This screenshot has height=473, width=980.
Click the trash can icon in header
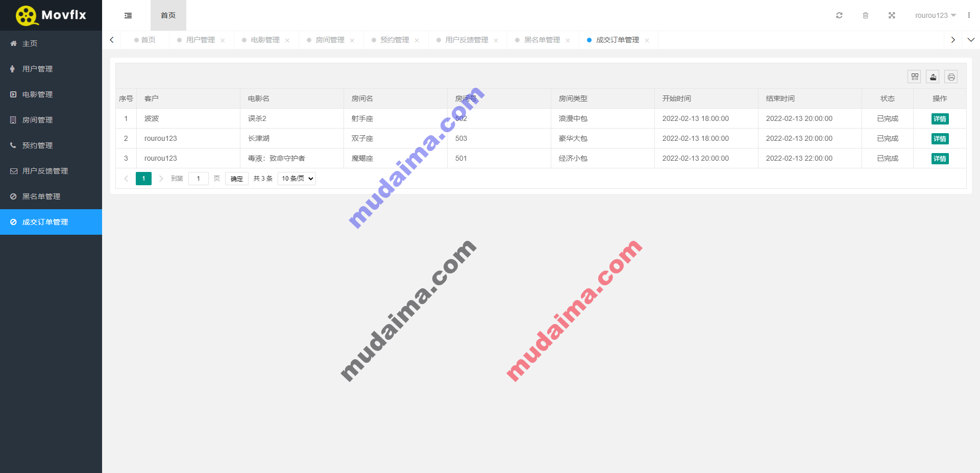tap(866, 15)
